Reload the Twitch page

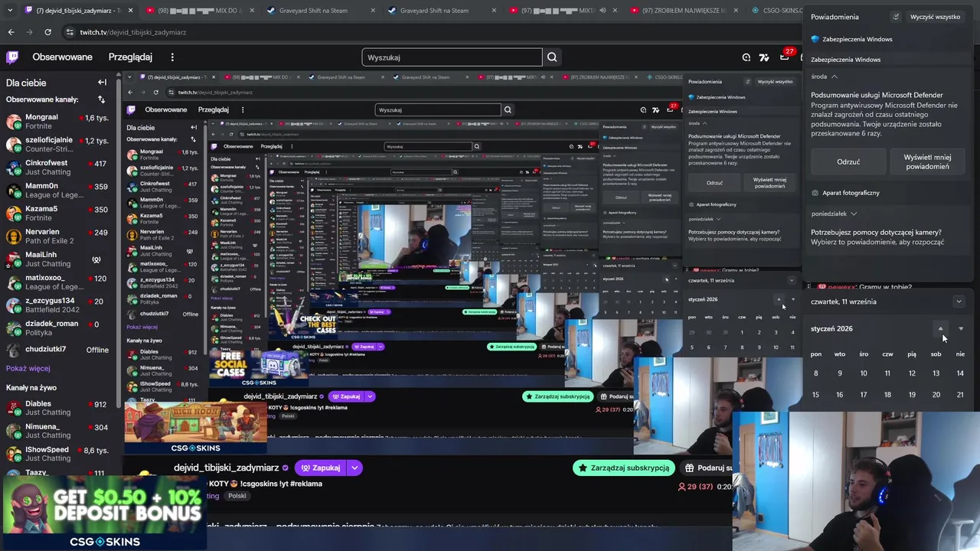tap(47, 32)
